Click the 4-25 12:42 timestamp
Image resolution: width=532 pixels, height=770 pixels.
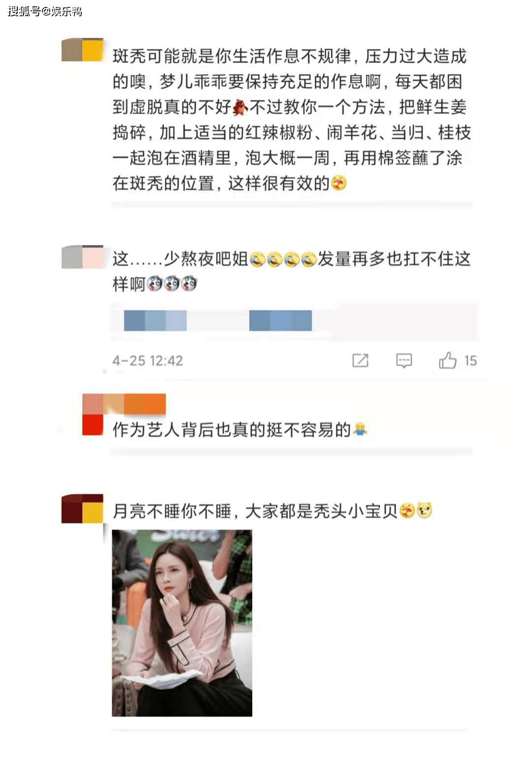point(148,361)
